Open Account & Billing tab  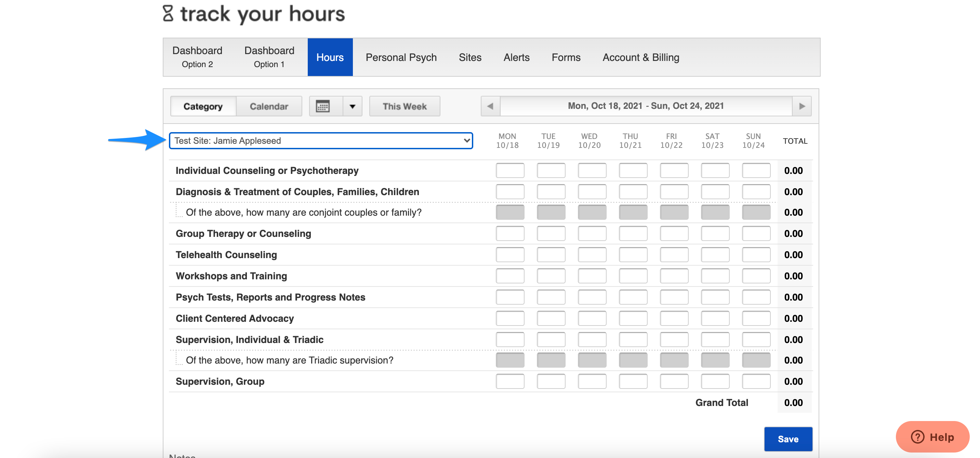tap(641, 57)
